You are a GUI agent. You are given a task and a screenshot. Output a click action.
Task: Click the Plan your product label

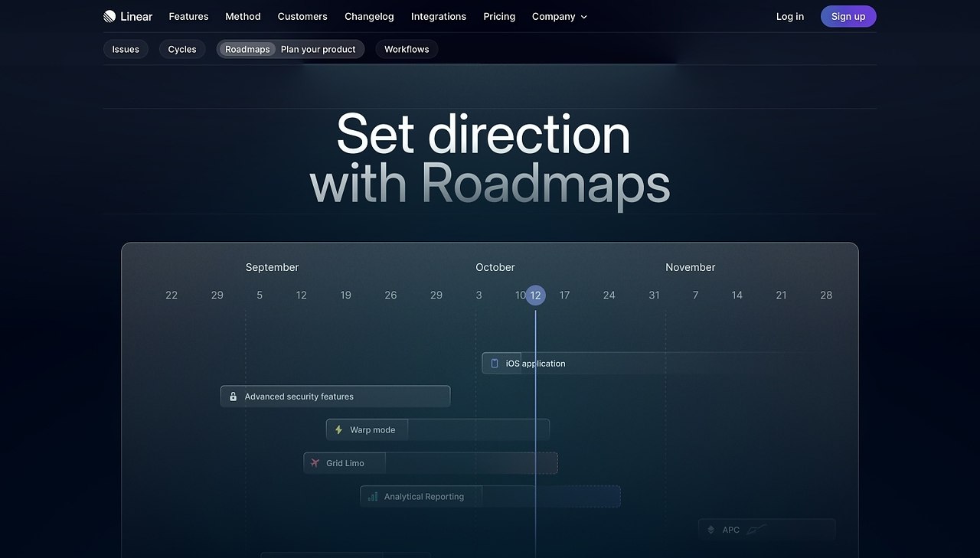pyautogui.click(x=318, y=49)
